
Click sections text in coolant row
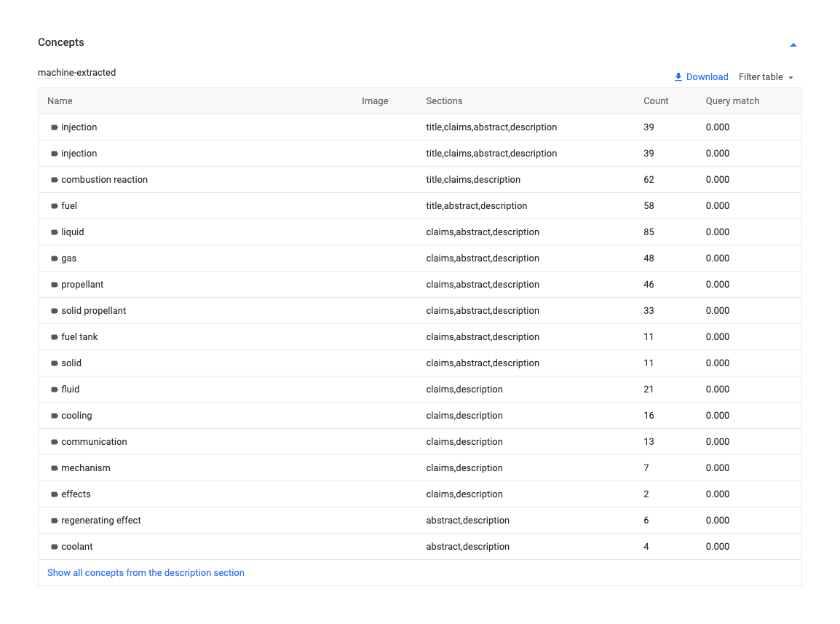pos(468,547)
